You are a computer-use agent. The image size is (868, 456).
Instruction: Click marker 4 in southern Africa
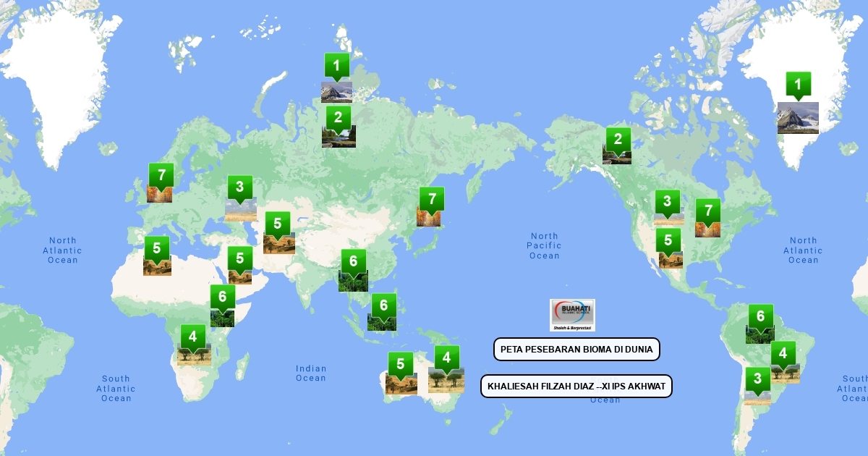192,337
